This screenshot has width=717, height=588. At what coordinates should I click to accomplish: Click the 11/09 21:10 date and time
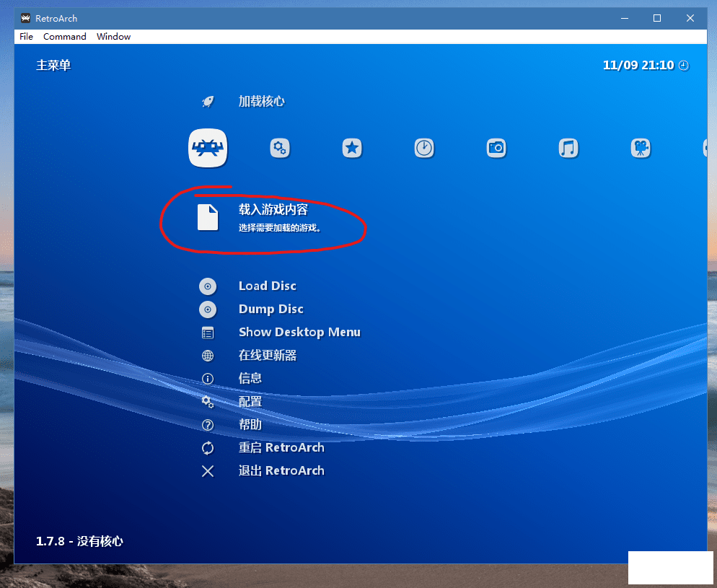(638, 66)
